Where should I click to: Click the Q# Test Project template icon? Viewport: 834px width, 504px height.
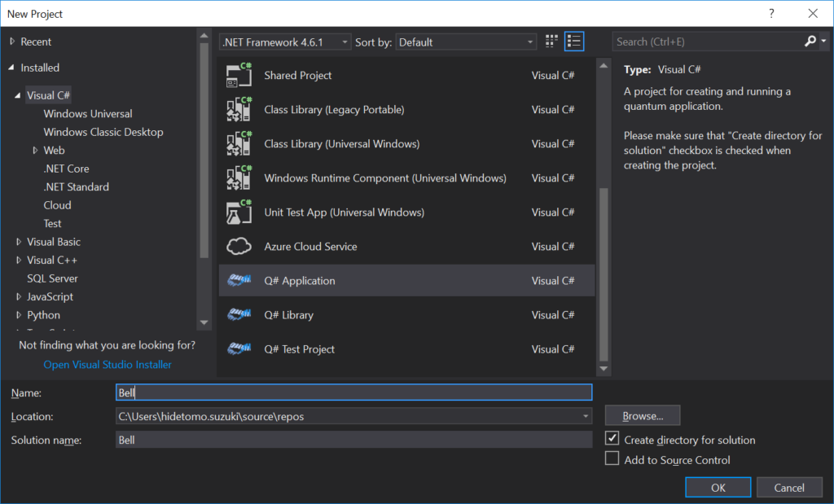coord(239,348)
